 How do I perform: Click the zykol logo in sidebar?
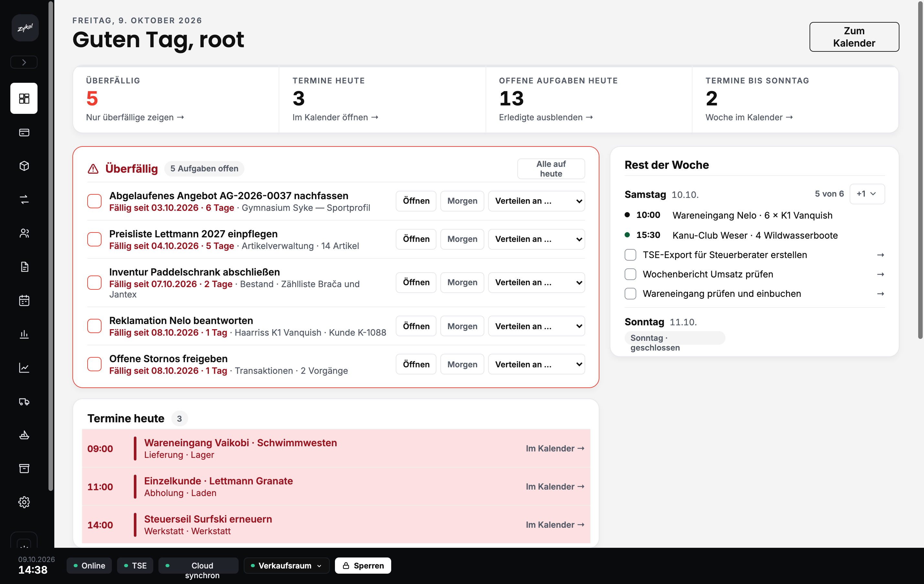(25, 28)
